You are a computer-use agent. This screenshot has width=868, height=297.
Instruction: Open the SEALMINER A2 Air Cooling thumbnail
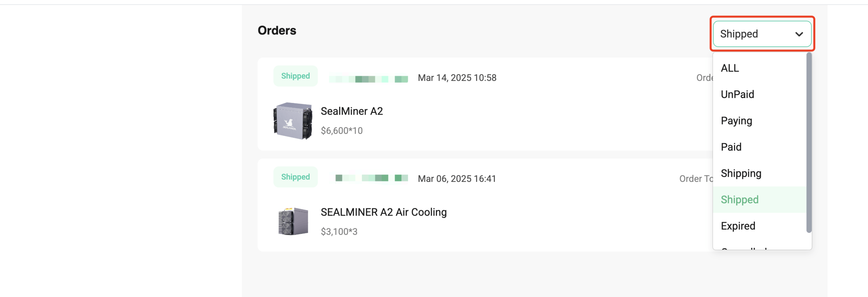[293, 221]
